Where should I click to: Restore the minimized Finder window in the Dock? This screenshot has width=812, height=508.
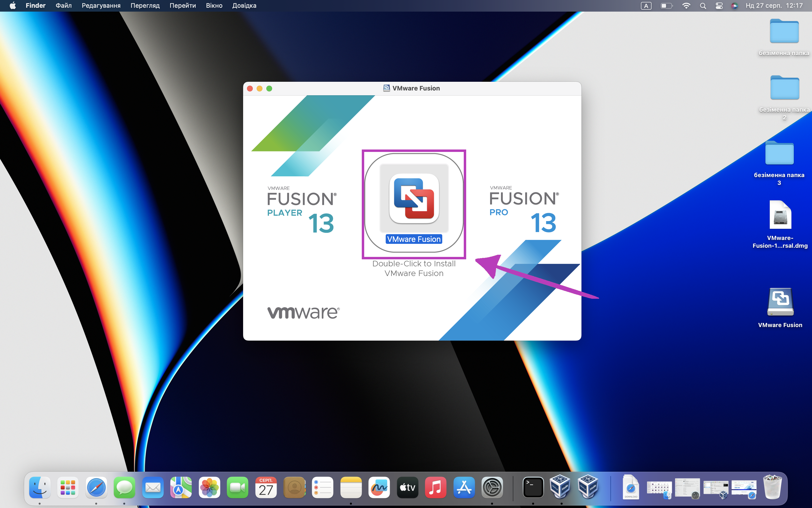[x=659, y=488]
